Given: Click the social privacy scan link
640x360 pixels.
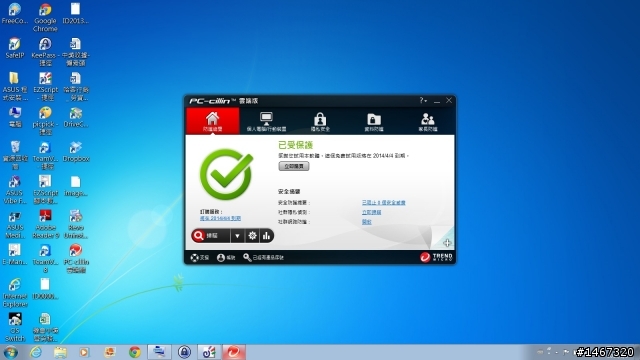Looking at the screenshot, I should point(371,212).
